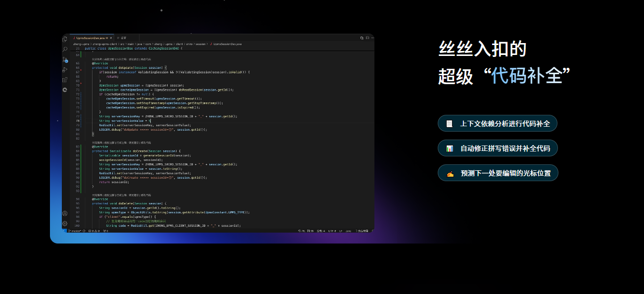Click the debug icon in the editor title bar
644x294 pixels.
coord(362,38)
